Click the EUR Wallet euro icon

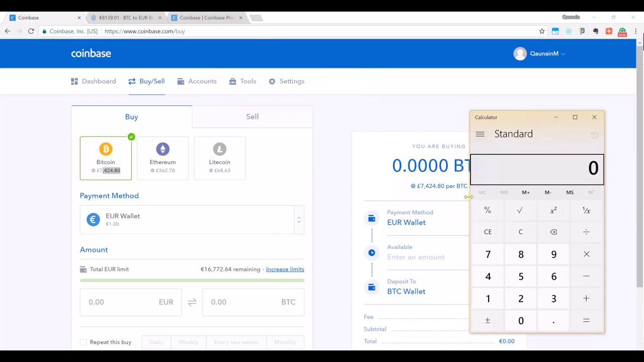click(x=93, y=220)
